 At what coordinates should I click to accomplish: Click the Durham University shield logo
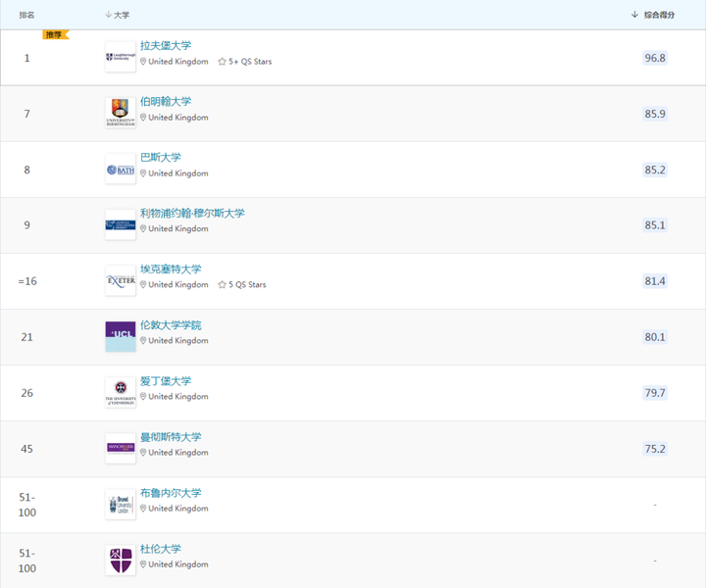tap(121, 561)
